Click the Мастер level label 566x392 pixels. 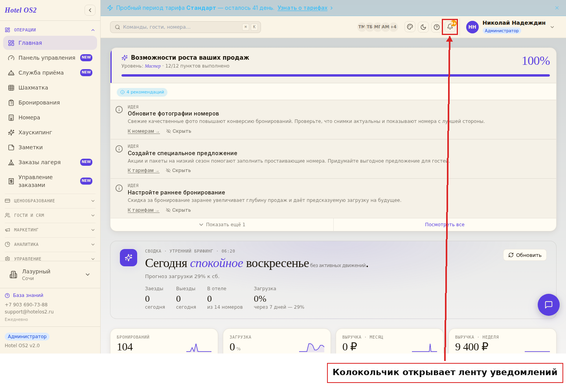point(153,66)
